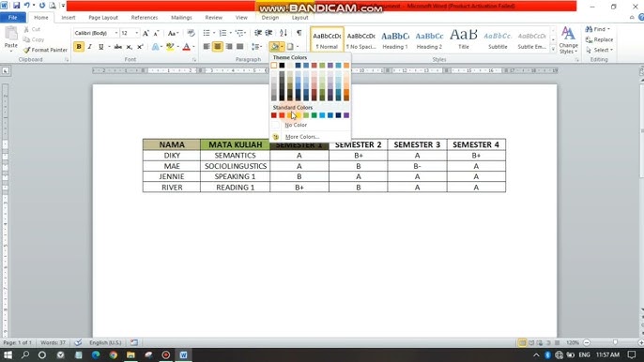Click the Text Highlight Color icon
644x362 pixels.
pyautogui.click(x=170, y=47)
